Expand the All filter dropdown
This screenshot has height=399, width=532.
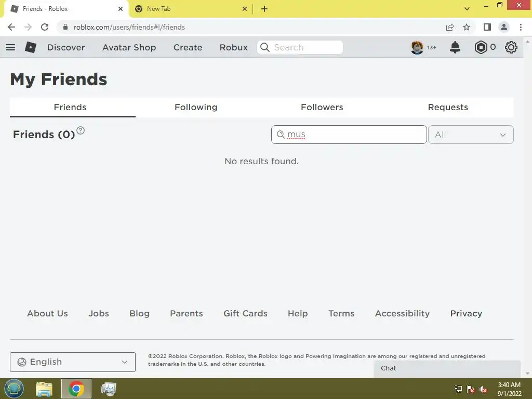[471, 135]
